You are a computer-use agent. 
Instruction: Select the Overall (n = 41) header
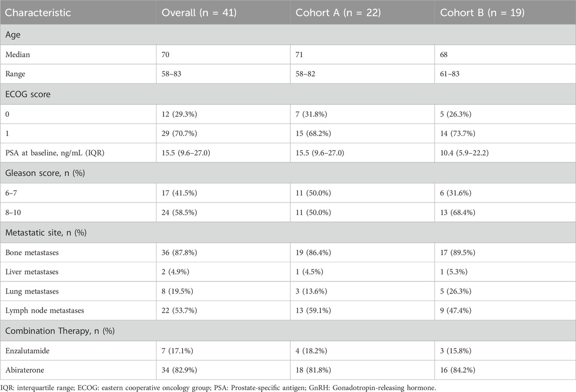pos(199,13)
